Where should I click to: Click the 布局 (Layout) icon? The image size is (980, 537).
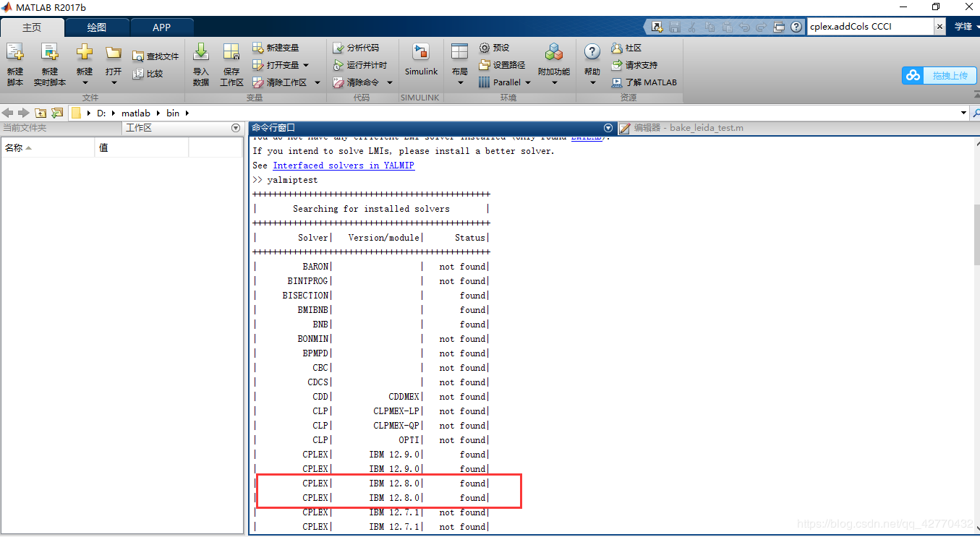pyautogui.click(x=459, y=52)
